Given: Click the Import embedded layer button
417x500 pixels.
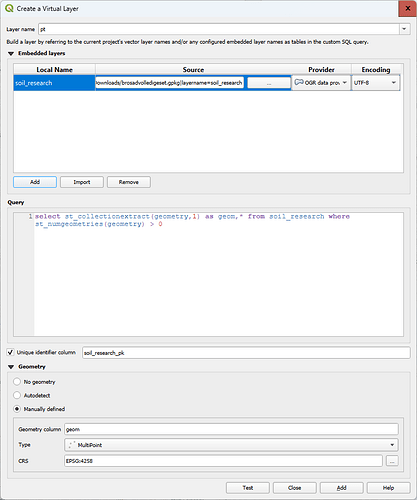Looking at the screenshot, I should 82,182.
